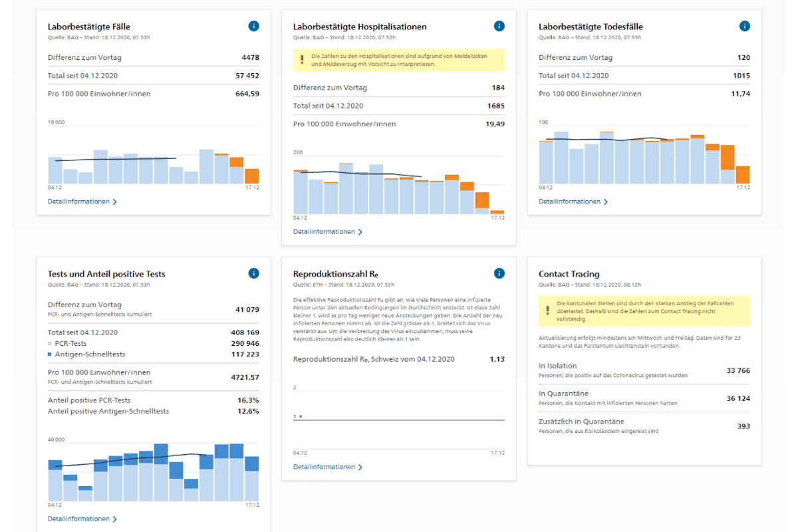
Task: Click the Laborbestätigte Fälle title
Action: click(89, 27)
